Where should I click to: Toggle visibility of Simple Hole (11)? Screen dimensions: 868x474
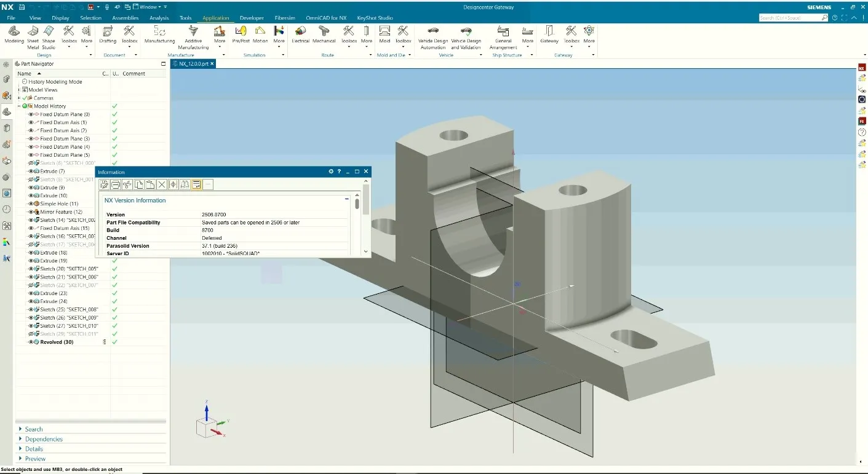pos(31,203)
